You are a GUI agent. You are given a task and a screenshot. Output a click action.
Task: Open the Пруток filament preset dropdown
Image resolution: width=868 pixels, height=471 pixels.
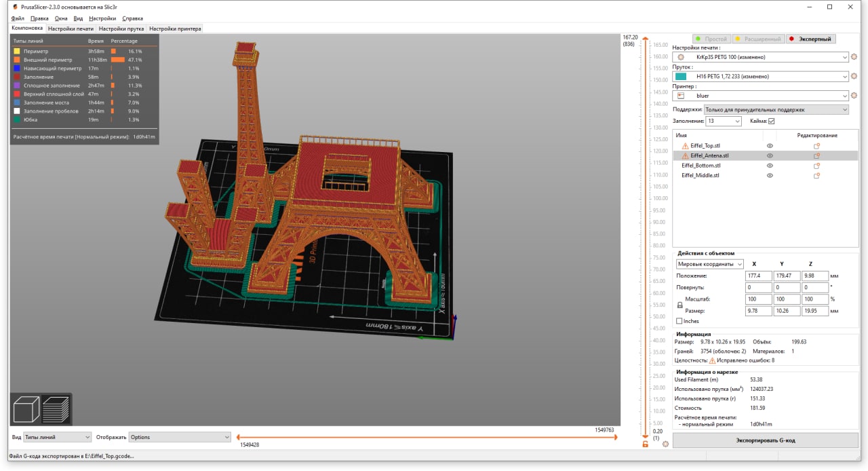[x=761, y=77]
